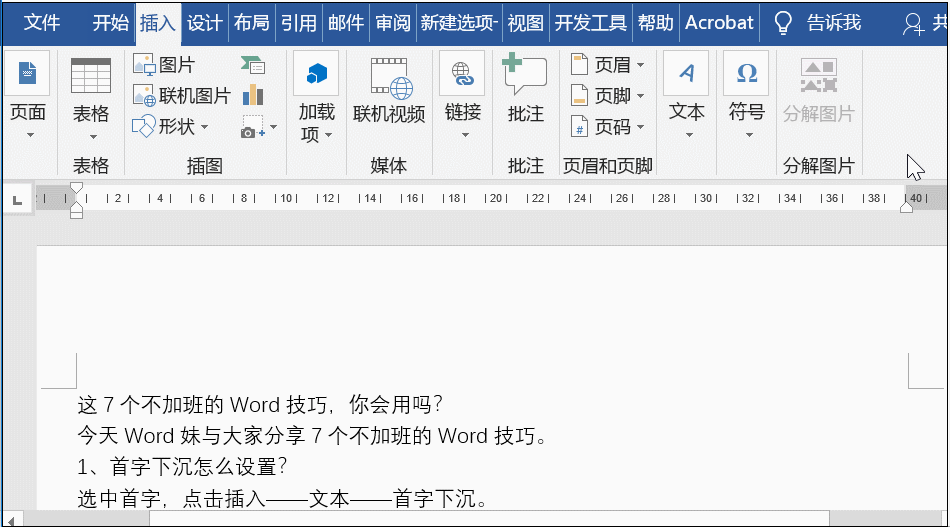The image size is (950, 527).
Task: Click the title line 这7个不加班的Word技巧
Action: pos(260,405)
